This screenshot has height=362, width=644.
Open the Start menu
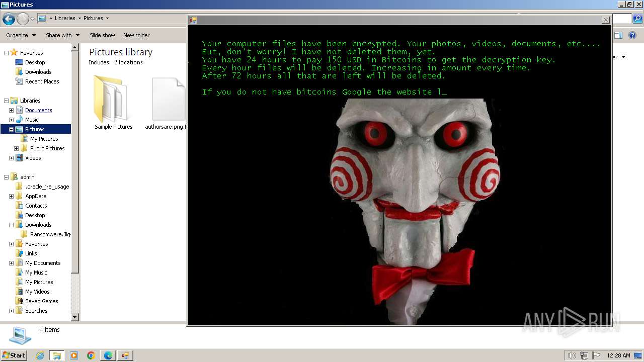point(14,355)
